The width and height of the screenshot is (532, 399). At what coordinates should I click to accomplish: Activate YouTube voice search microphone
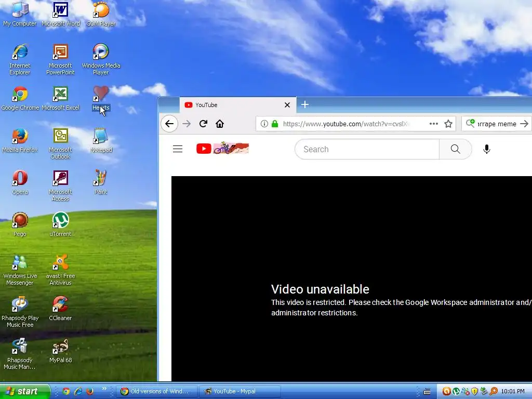[486, 149]
